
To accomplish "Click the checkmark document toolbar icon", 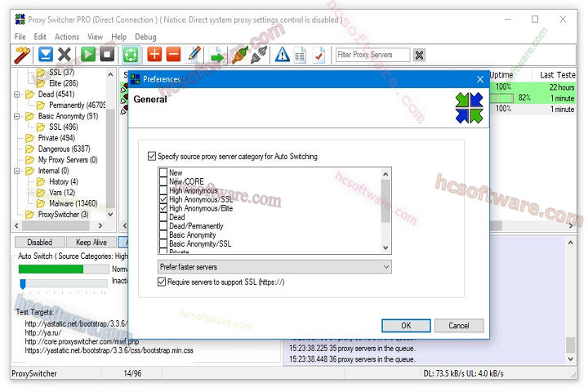I will (x=319, y=55).
